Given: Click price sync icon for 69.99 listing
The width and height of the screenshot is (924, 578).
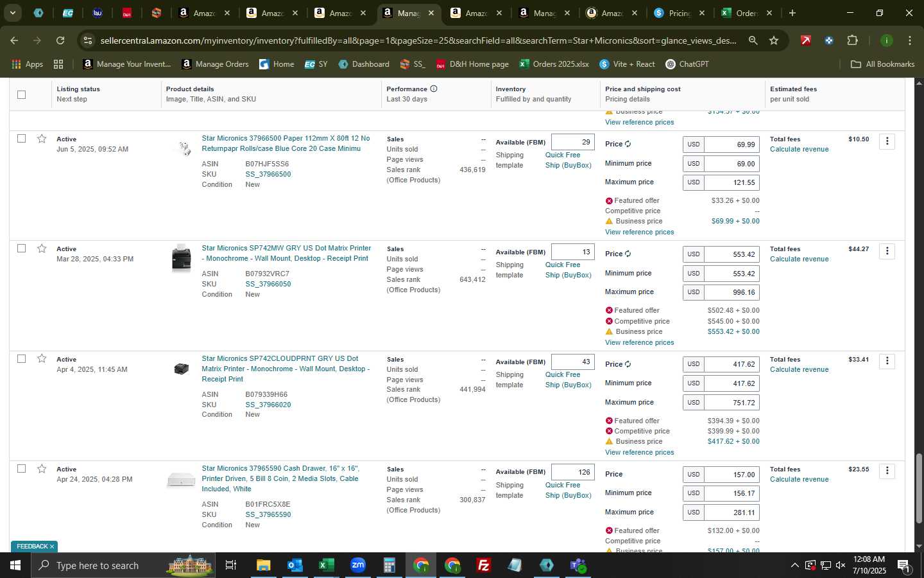Looking at the screenshot, I should click(x=628, y=144).
